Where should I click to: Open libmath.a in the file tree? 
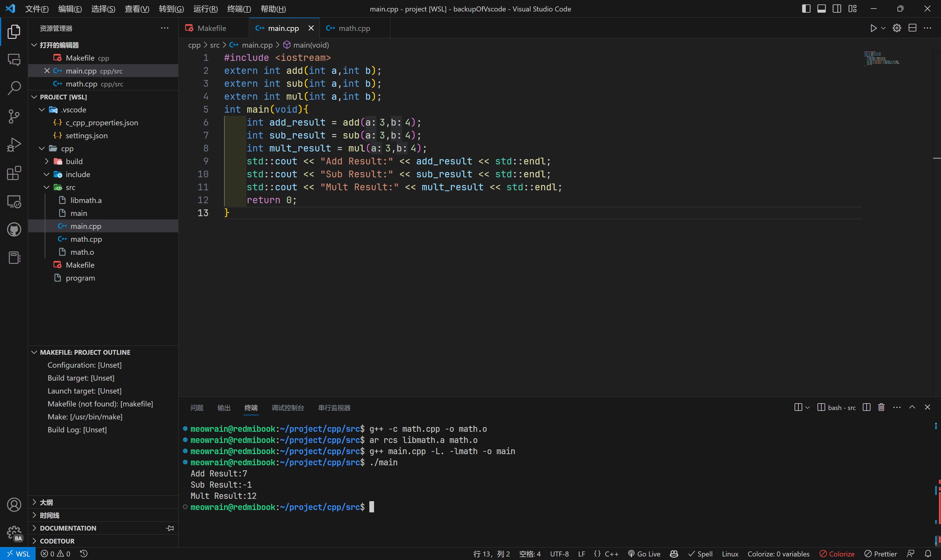tap(86, 200)
